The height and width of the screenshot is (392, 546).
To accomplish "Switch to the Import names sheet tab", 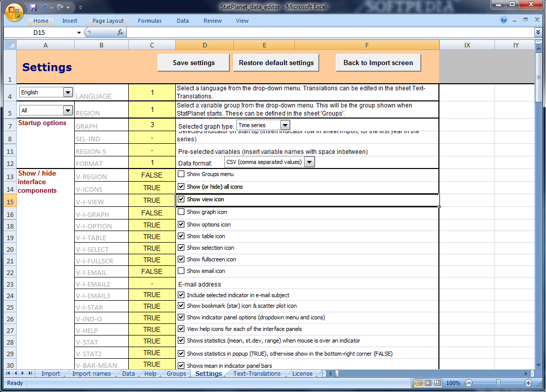I will point(91,373).
